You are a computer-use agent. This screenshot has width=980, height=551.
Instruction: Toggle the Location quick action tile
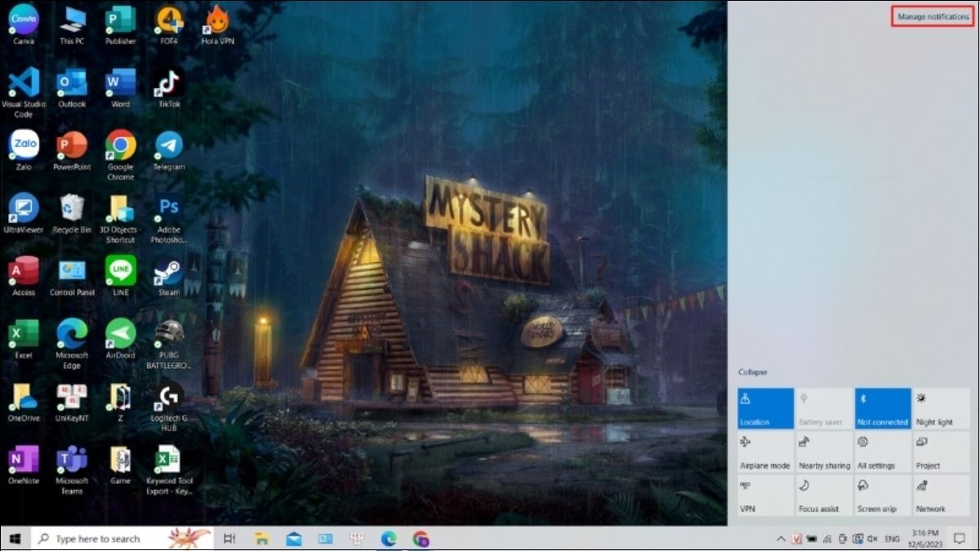[x=765, y=408]
